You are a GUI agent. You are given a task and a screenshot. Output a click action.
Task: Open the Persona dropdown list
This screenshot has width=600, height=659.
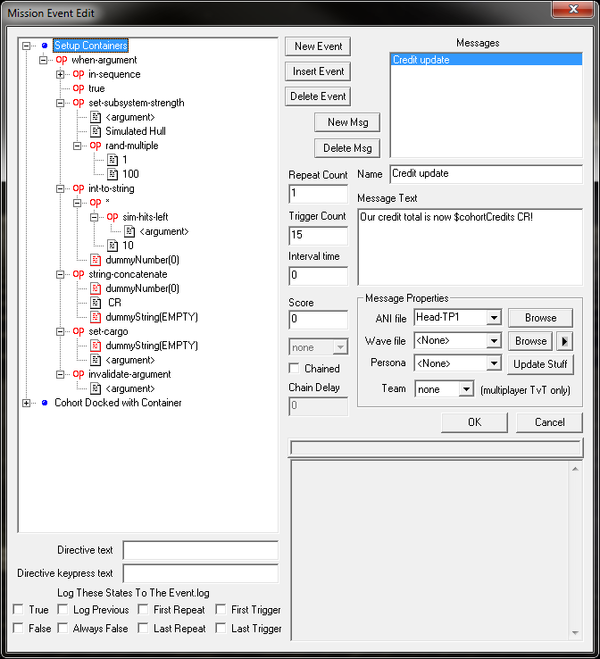tap(492, 364)
